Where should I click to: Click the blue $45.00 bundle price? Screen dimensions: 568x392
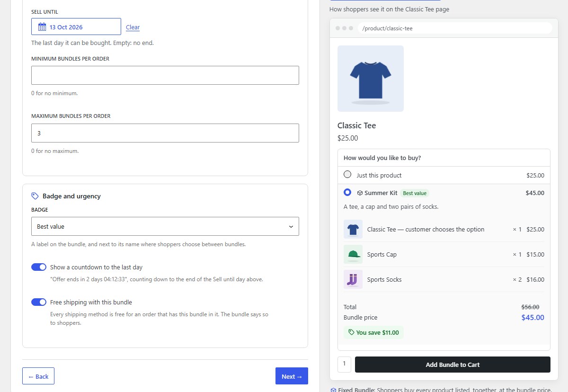533,318
